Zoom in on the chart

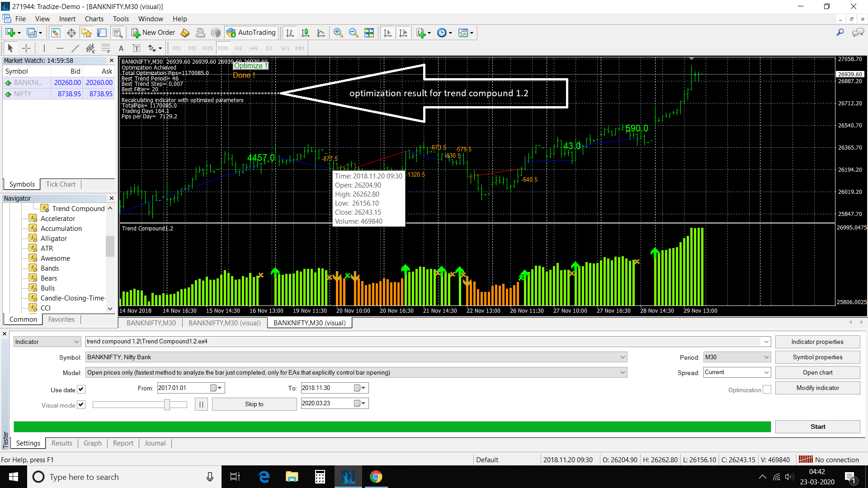tap(338, 33)
